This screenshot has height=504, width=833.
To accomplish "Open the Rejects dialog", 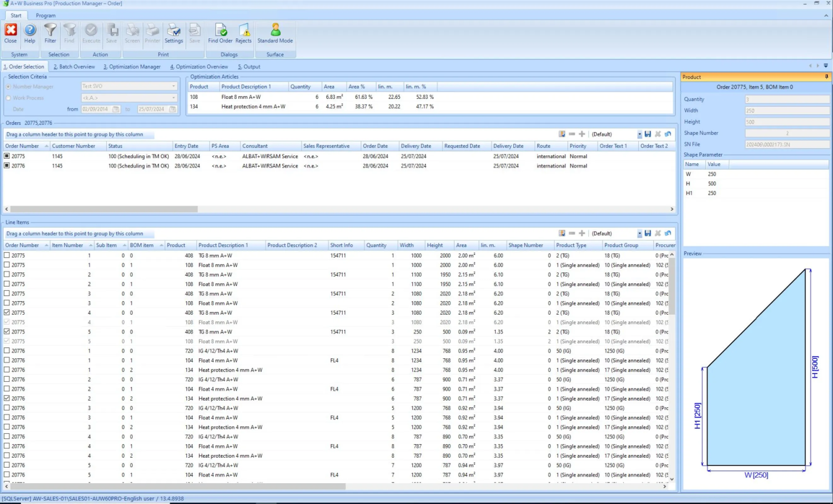I will (244, 34).
